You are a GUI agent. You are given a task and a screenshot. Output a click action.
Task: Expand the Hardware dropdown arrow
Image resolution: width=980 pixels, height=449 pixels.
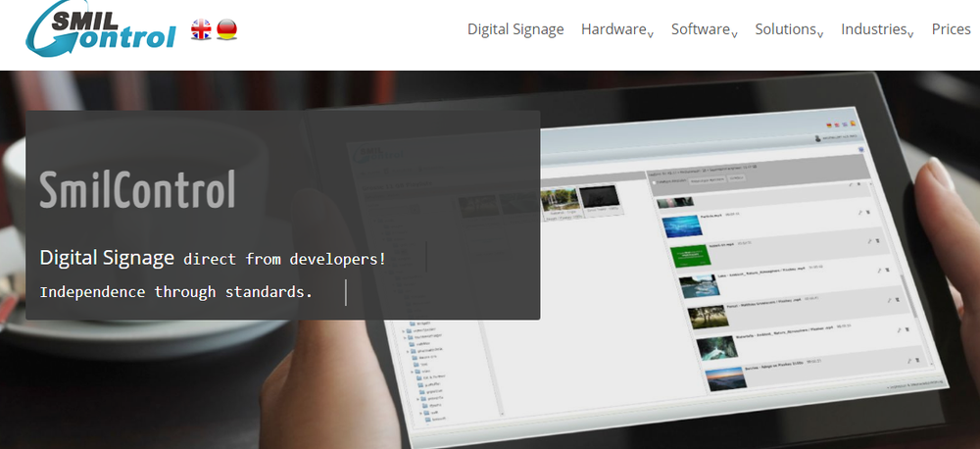coord(651,34)
